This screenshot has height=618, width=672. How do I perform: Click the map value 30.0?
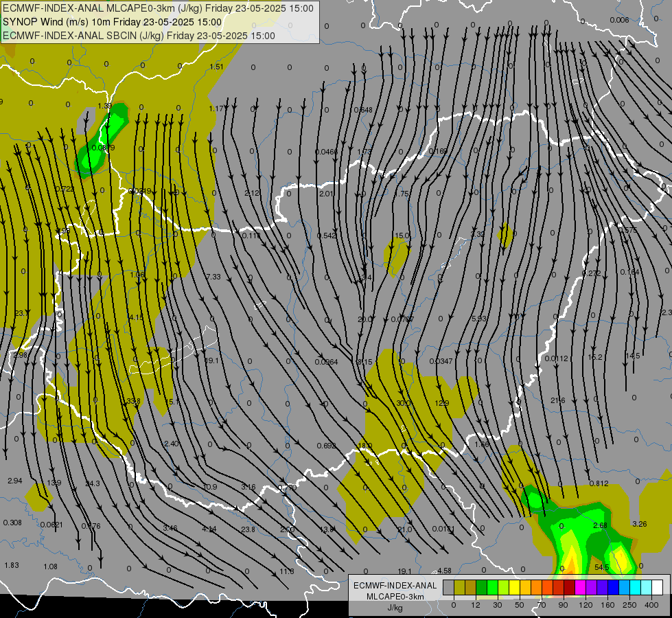[404, 402]
